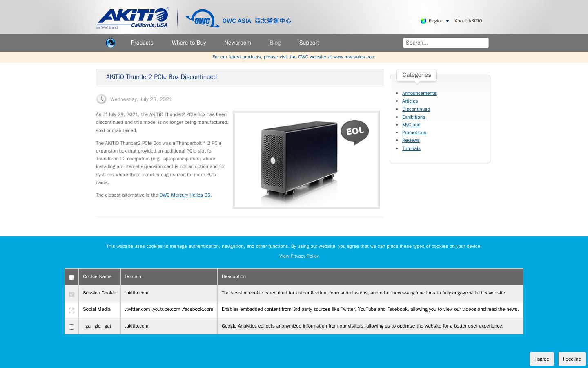Open the MyCloud category

coord(411,125)
